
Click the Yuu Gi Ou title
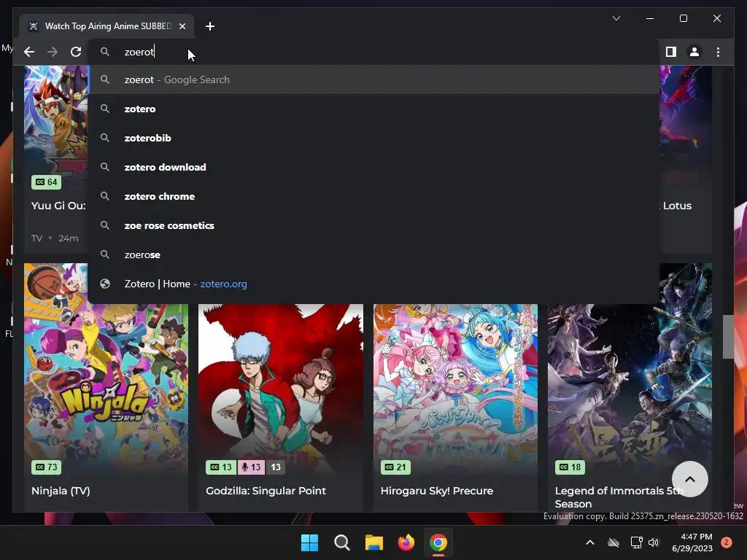coord(58,206)
